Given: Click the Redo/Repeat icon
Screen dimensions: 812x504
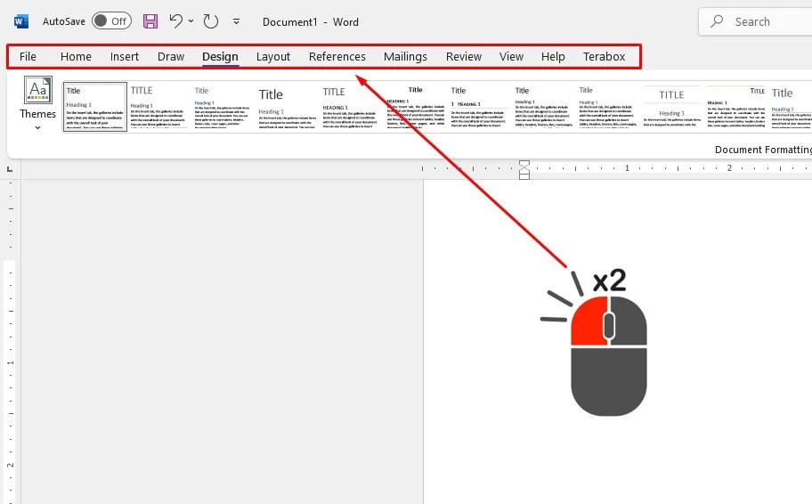Looking at the screenshot, I should click(x=211, y=21).
